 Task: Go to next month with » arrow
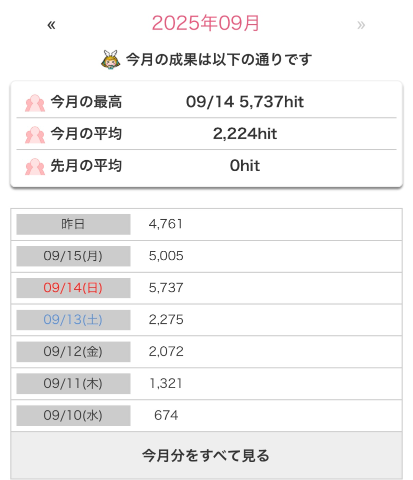[x=361, y=25]
